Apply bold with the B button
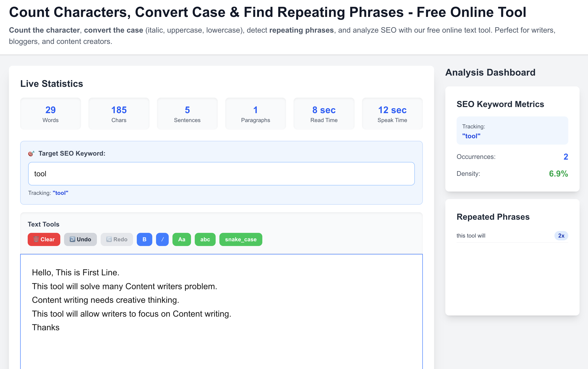This screenshot has width=588, height=369. click(x=144, y=239)
